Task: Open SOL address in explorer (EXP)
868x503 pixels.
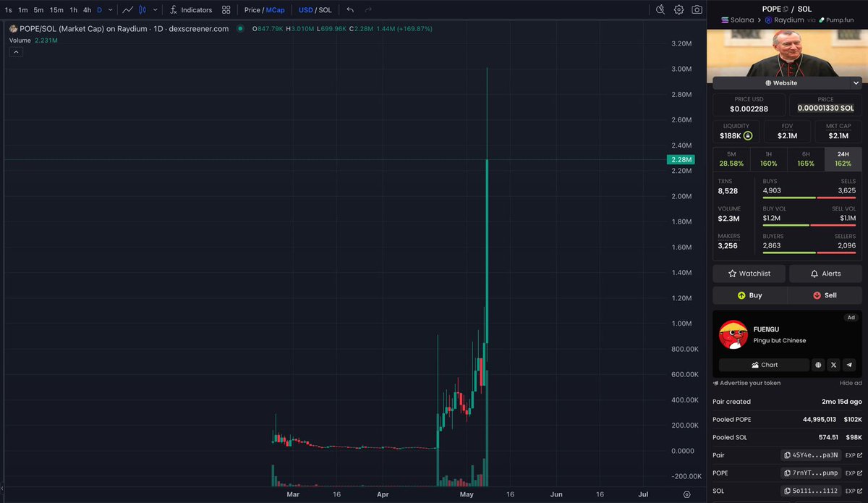Action: (x=854, y=491)
